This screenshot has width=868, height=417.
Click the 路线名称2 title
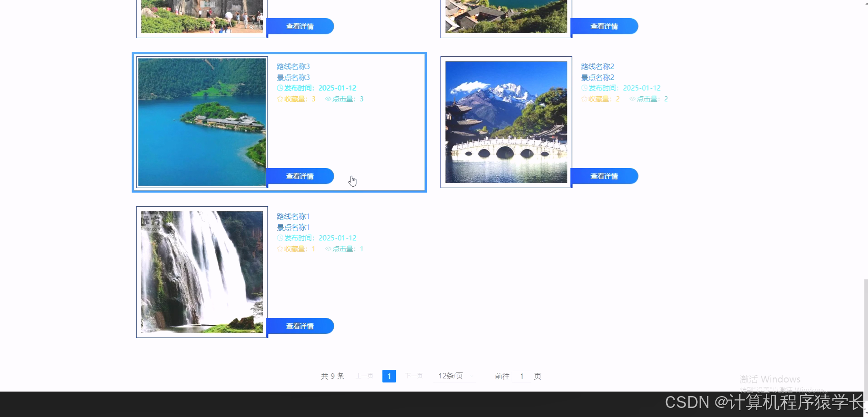[x=597, y=66]
